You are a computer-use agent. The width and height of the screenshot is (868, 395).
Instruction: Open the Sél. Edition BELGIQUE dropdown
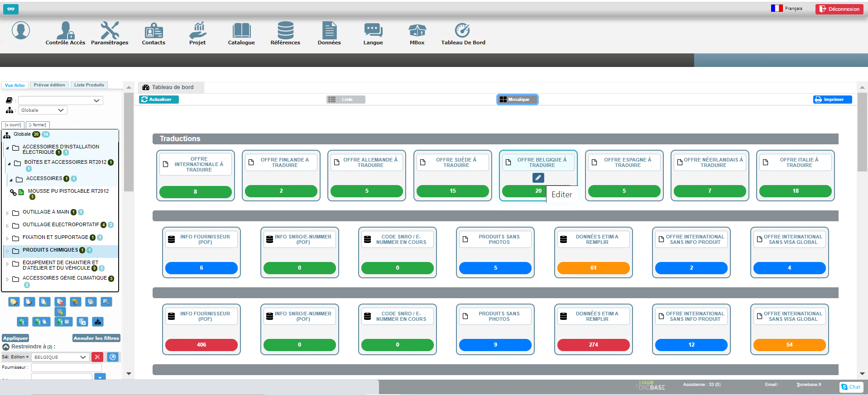(60, 357)
